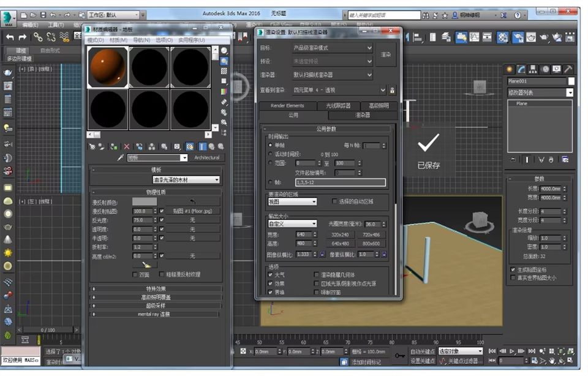Switch to the Render Elements tab
The height and width of the screenshot is (376, 588).
click(x=287, y=106)
